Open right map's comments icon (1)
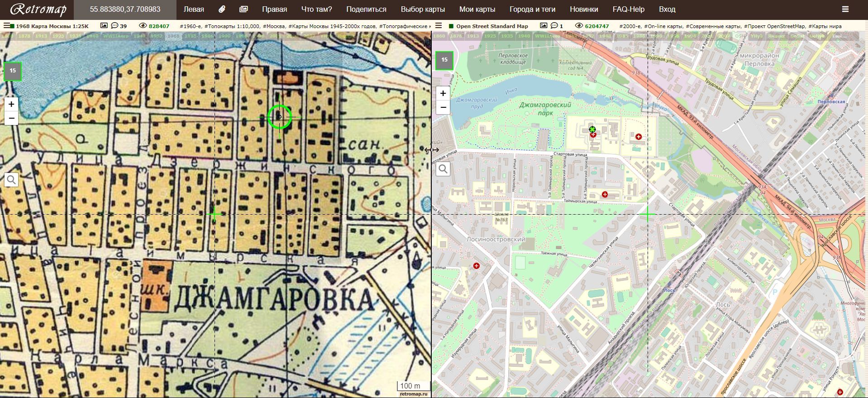Viewport: 868px width, 398px height. [554, 26]
